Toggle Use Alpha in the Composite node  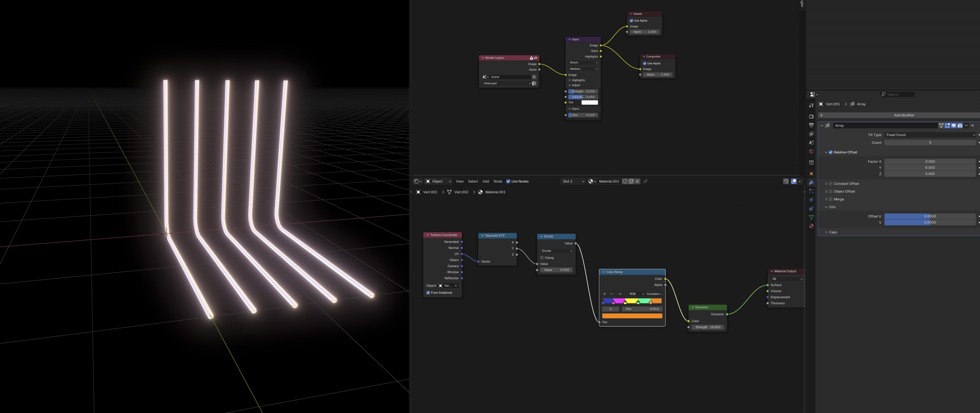tap(644, 63)
